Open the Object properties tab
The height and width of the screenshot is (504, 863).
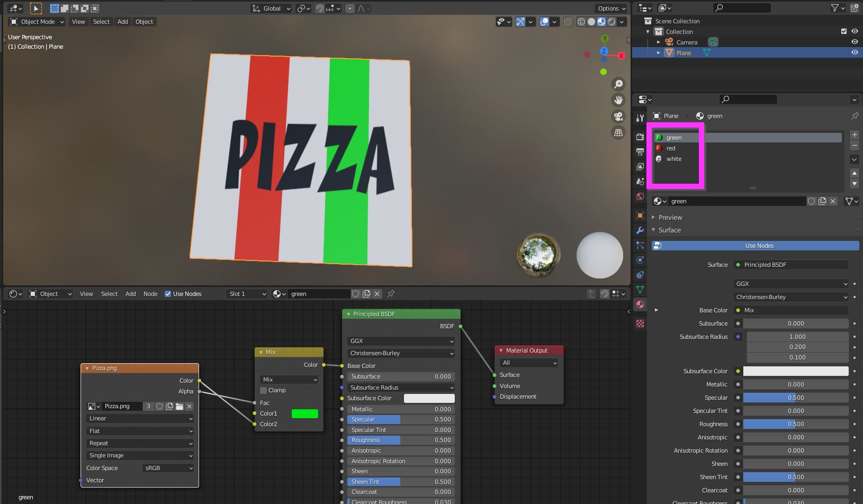coord(640,215)
